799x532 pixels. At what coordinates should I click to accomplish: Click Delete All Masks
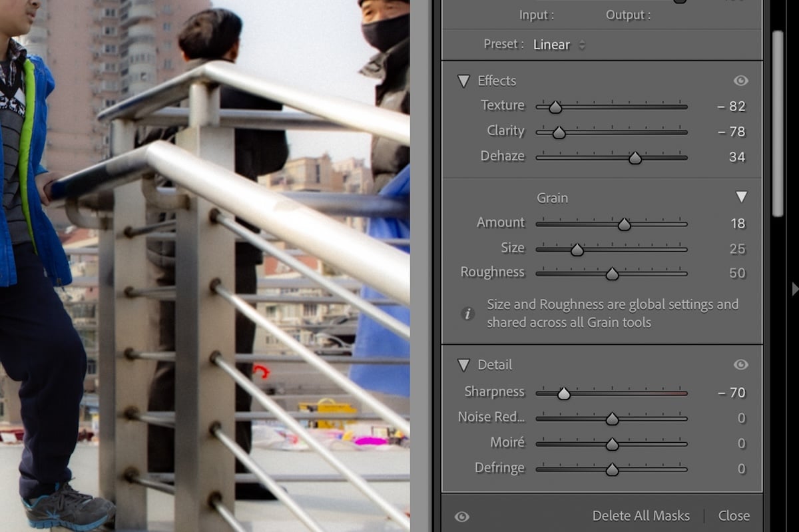pos(641,515)
